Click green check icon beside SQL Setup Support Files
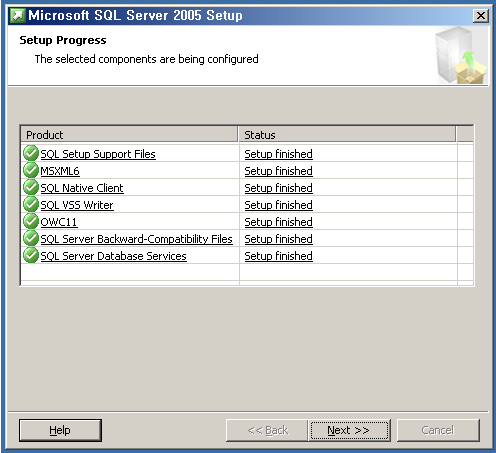The width and height of the screenshot is (496, 453). tap(31, 153)
